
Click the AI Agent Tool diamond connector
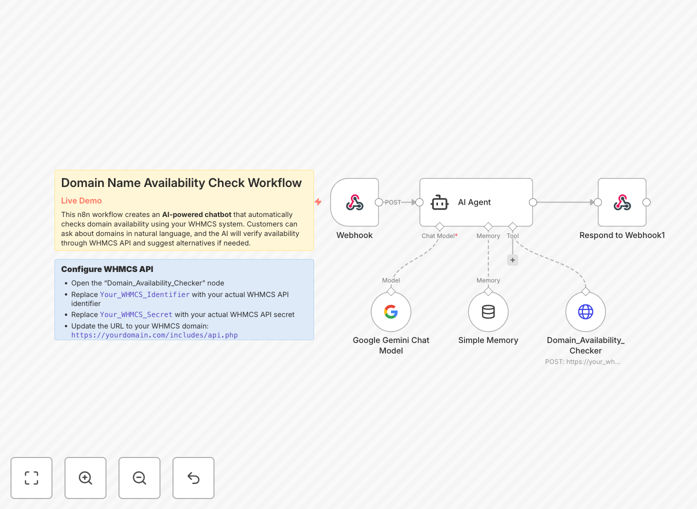pyautogui.click(x=513, y=227)
